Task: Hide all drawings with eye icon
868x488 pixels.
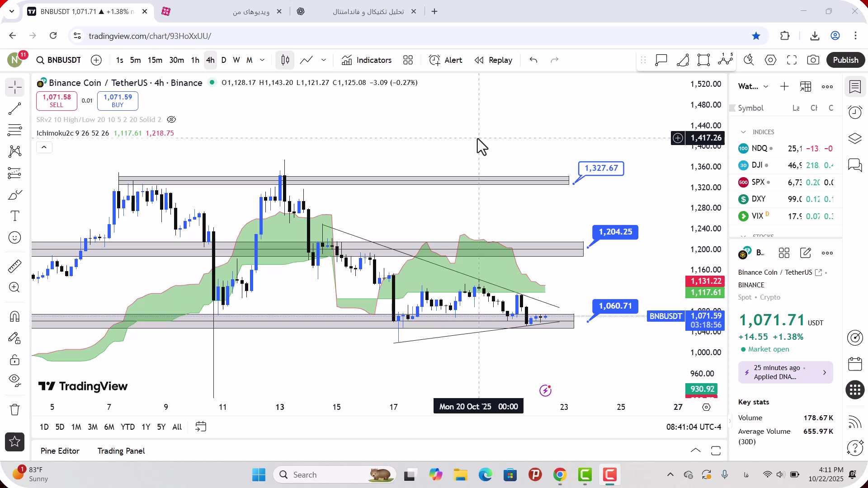Action: [x=14, y=381]
